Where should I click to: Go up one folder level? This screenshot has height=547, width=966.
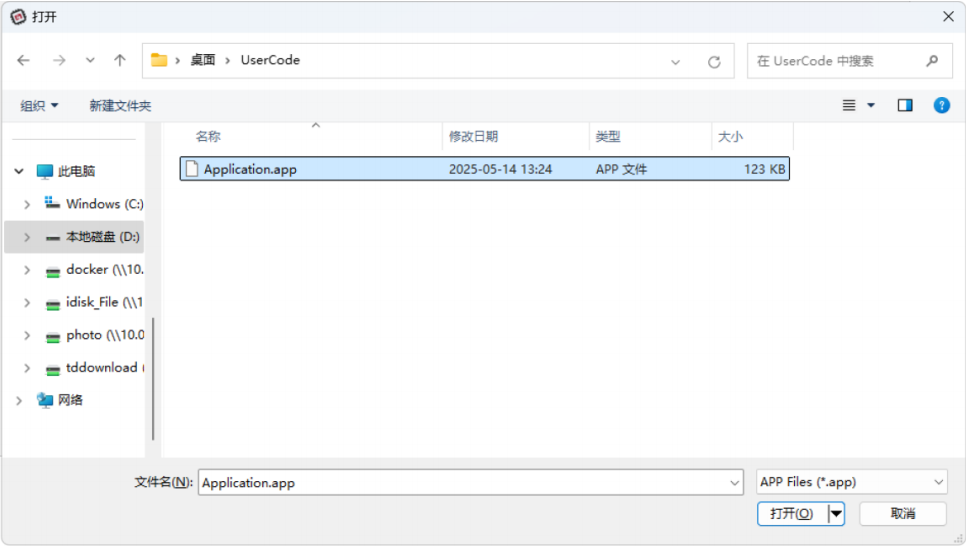pos(120,61)
